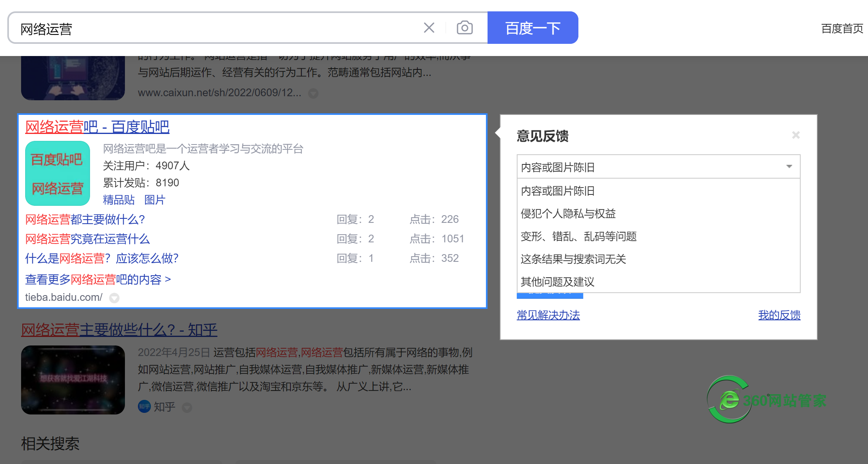This screenshot has width=868, height=464.
Task: Click the text 累计发贴: 8190
Action: click(x=141, y=183)
